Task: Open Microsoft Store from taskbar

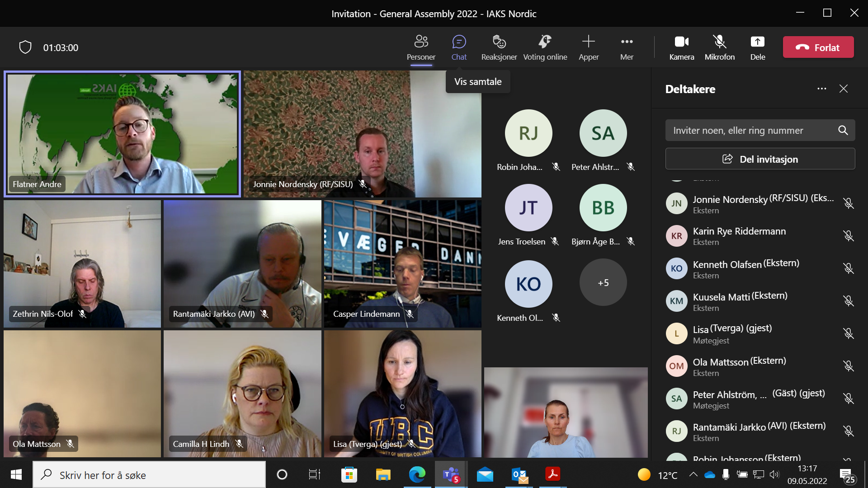Action: [349, 474]
